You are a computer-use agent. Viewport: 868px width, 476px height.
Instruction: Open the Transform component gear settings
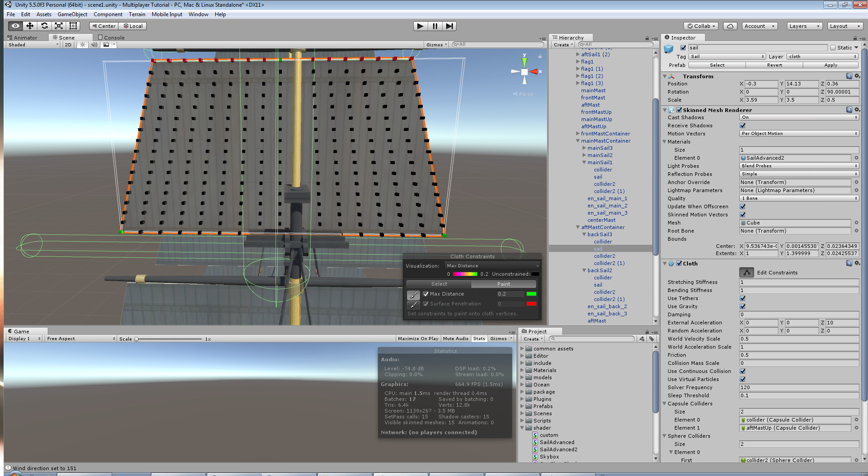coord(857,76)
